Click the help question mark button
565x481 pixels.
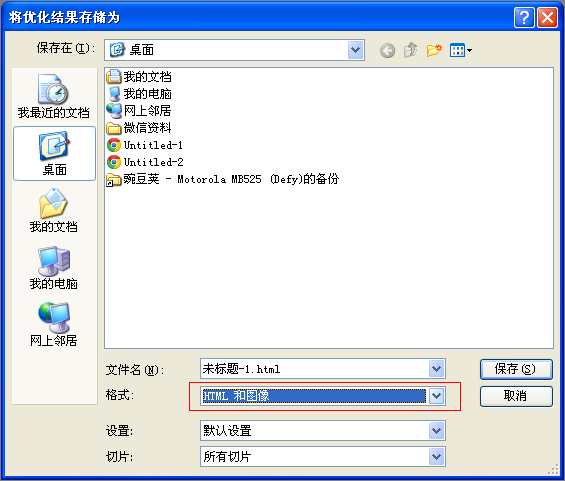point(524,17)
